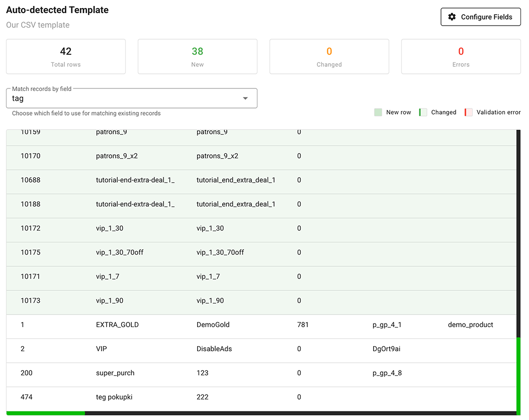Click the DgOrt9ai cell in VIP row
The width and height of the screenshot is (529, 420).
tap(386, 349)
